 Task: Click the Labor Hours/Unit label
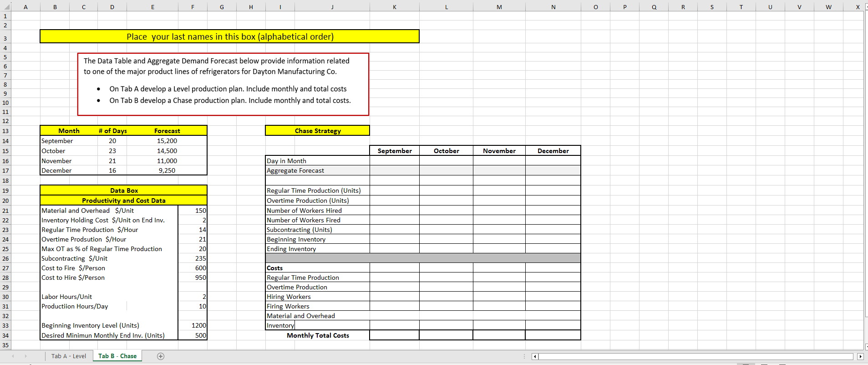point(67,297)
